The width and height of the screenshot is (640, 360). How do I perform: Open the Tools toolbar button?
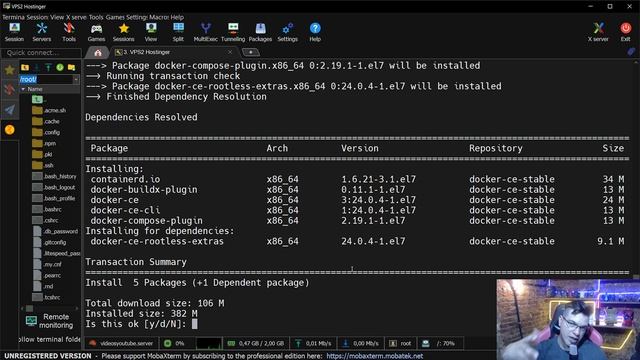[69, 32]
